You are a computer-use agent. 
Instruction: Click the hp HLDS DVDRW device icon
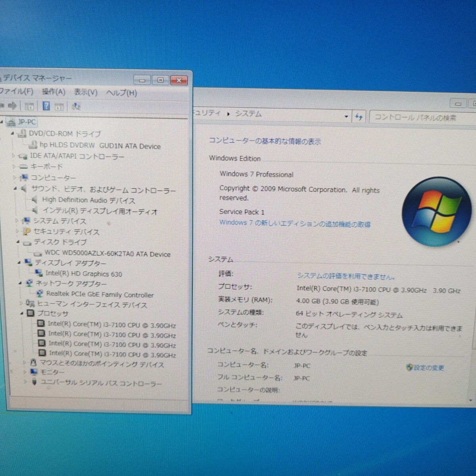coord(33,145)
